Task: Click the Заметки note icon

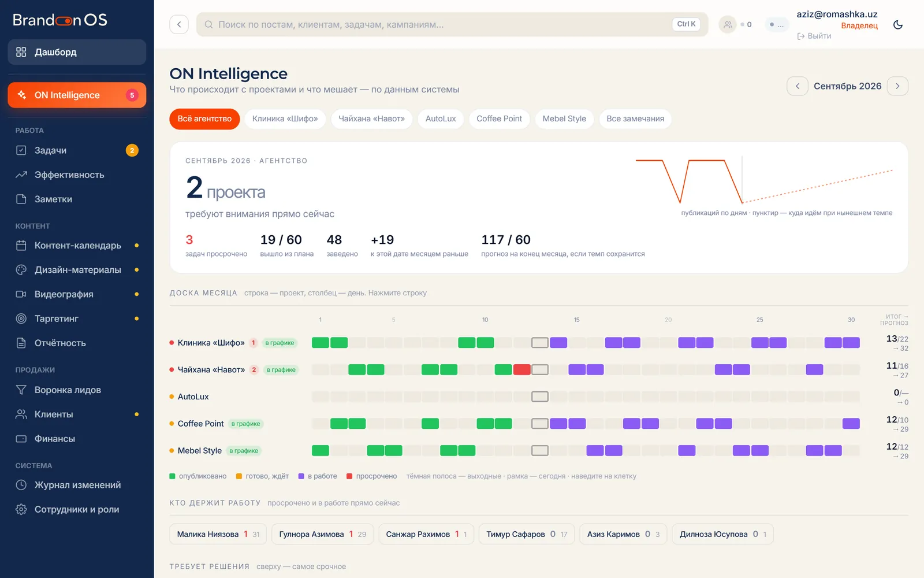Action: [21, 199]
